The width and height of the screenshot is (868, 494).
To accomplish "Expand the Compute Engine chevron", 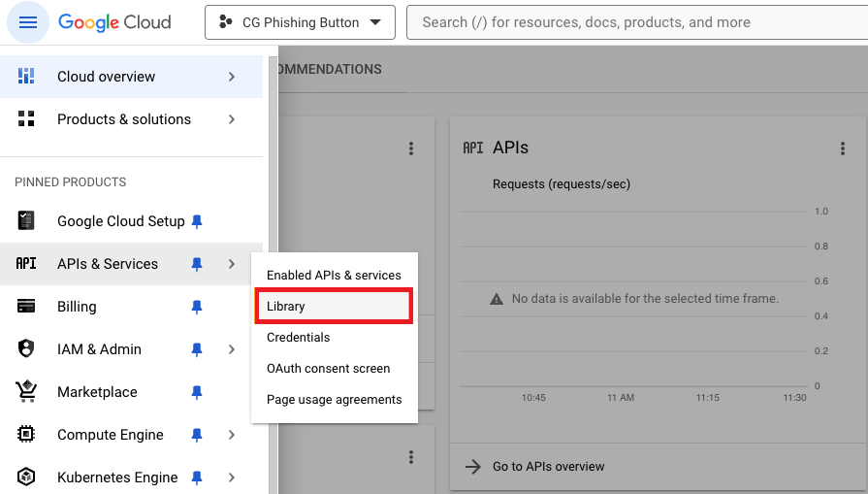I will click(232, 434).
